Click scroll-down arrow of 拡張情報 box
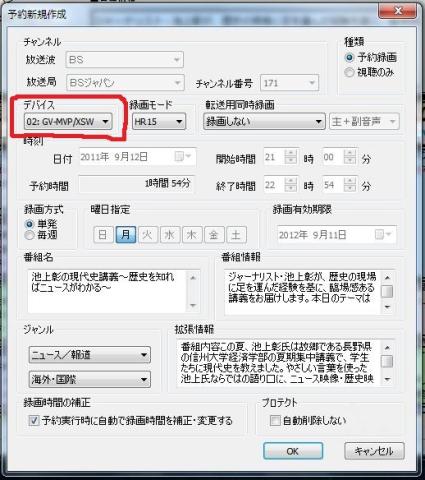The image size is (425, 480). pyautogui.click(x=387, y=379)
